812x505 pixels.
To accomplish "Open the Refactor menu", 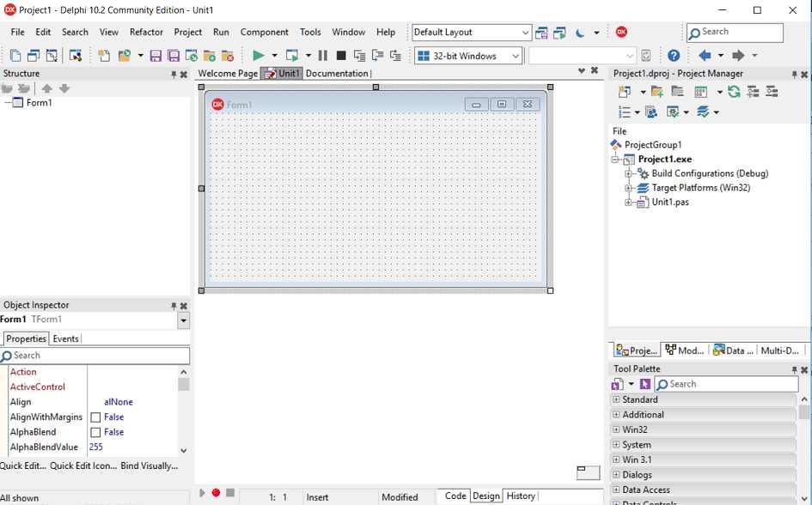I will coord(146,32).
